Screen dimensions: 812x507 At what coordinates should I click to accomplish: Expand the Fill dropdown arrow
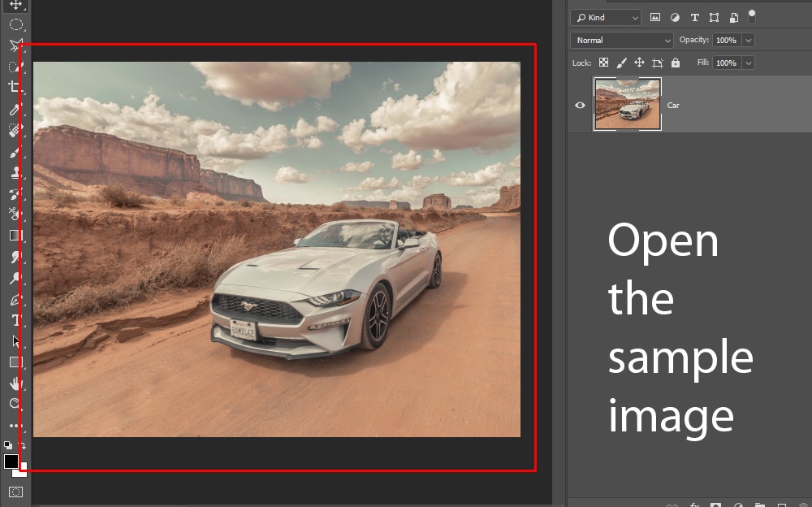point(748,63)
